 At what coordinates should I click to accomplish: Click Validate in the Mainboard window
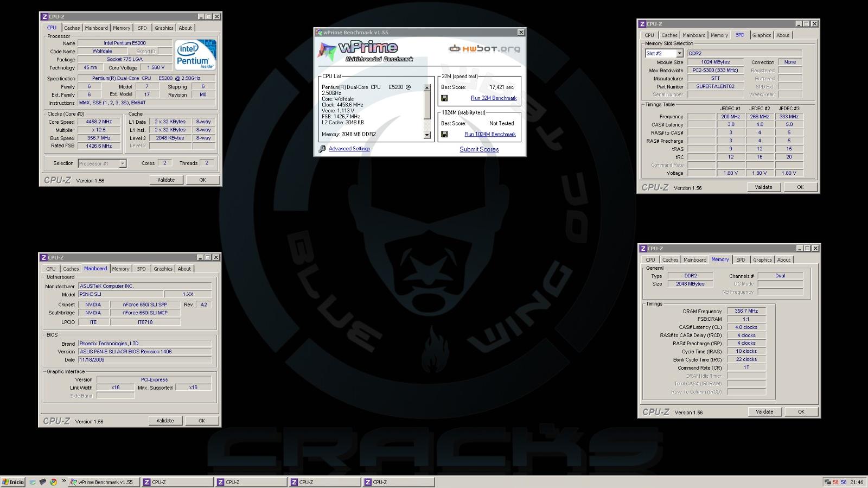165,421
